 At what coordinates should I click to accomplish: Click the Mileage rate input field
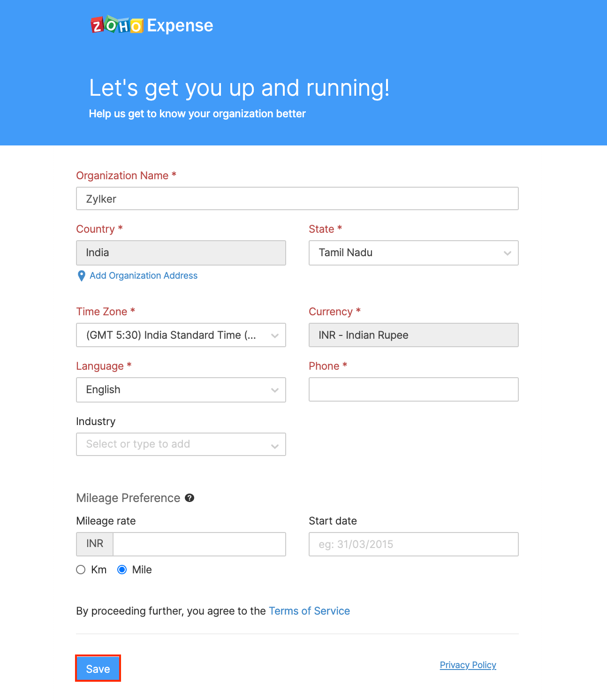[x=199, y=544]
